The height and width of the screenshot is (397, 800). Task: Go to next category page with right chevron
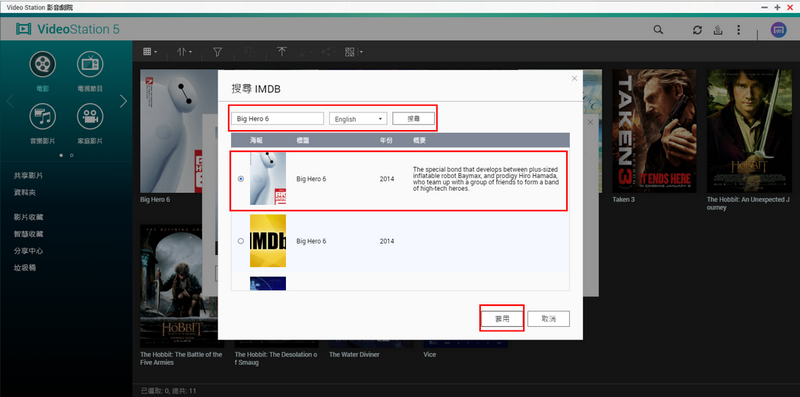click(123, 101)
